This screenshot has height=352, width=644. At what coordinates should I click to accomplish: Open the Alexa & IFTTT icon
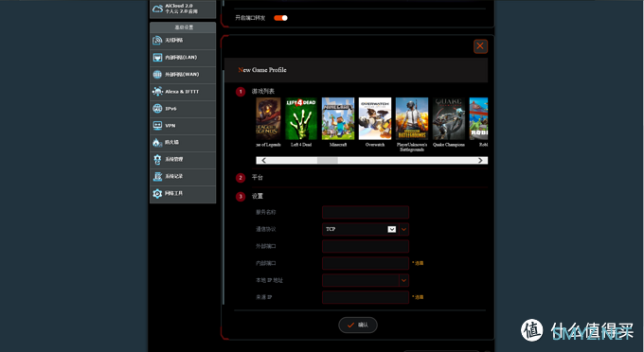click(x=157, y=92)
